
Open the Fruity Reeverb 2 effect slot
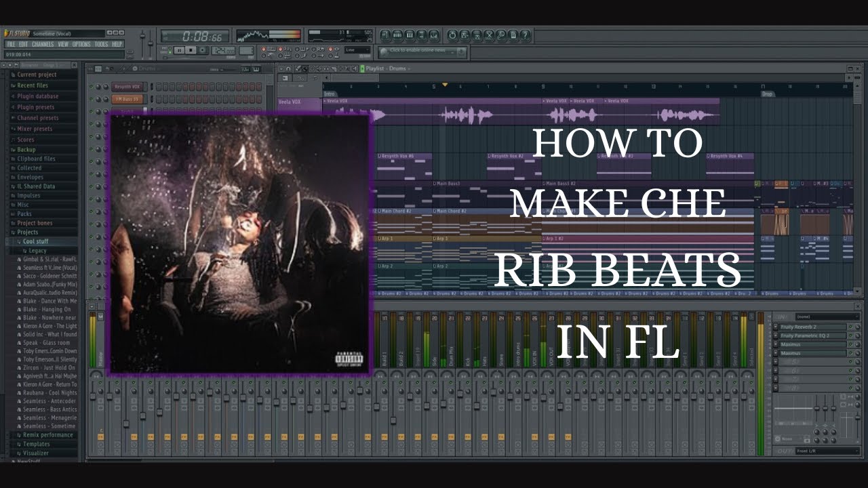814,327
